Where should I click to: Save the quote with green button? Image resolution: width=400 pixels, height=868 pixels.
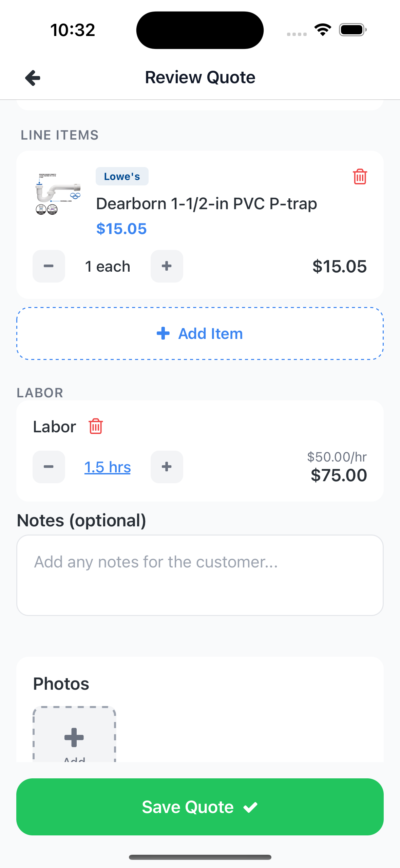click(x=200, y=807)
